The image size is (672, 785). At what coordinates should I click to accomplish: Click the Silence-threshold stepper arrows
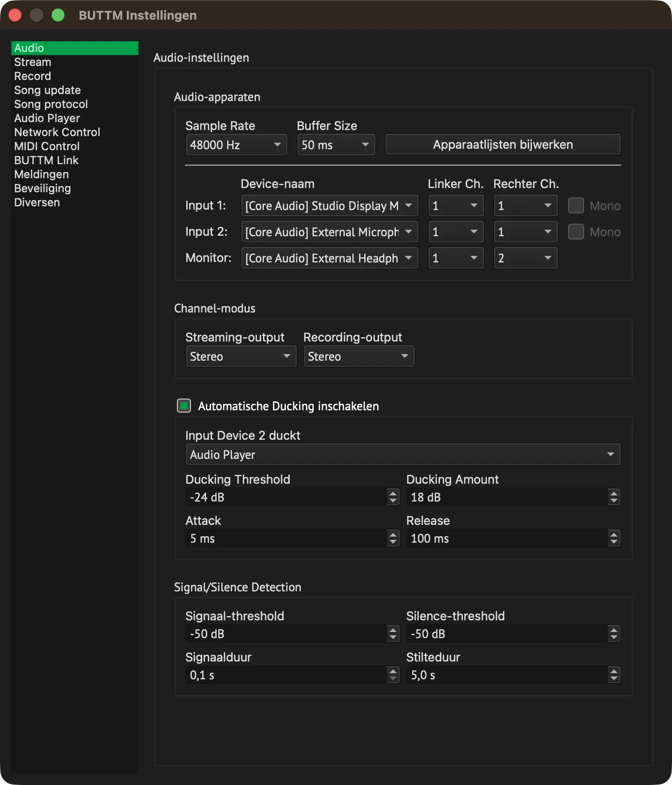click(x=614, y=634)
